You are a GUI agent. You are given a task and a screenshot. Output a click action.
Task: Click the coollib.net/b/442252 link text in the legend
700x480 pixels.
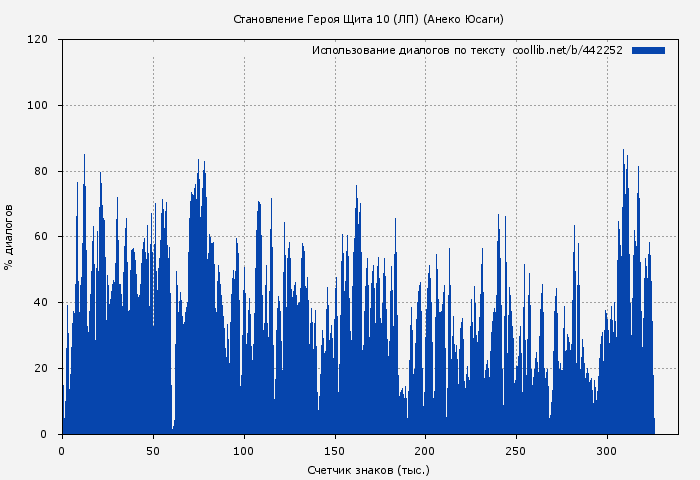click(x=567, y=50)
